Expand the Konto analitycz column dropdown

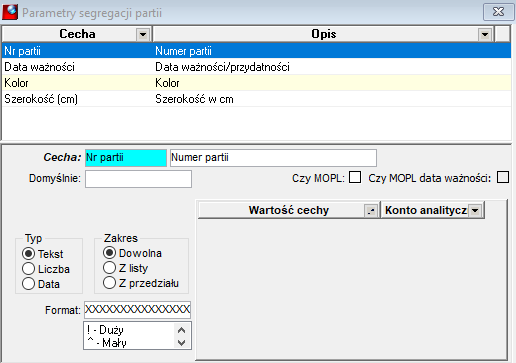[475, 210]
